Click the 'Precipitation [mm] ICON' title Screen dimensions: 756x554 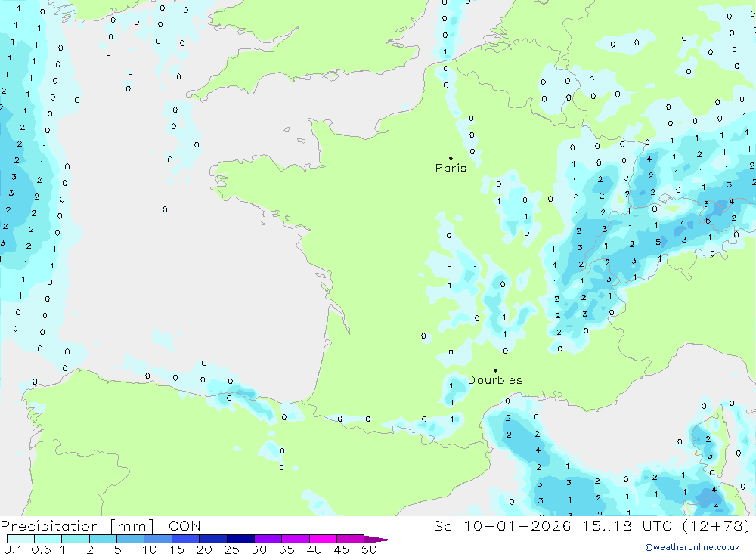[101, 525]
